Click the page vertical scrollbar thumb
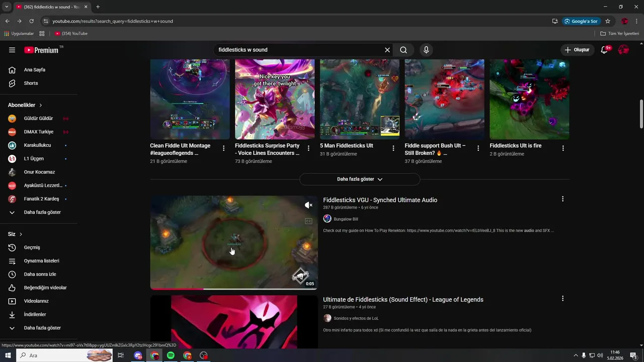 (641, 114)
